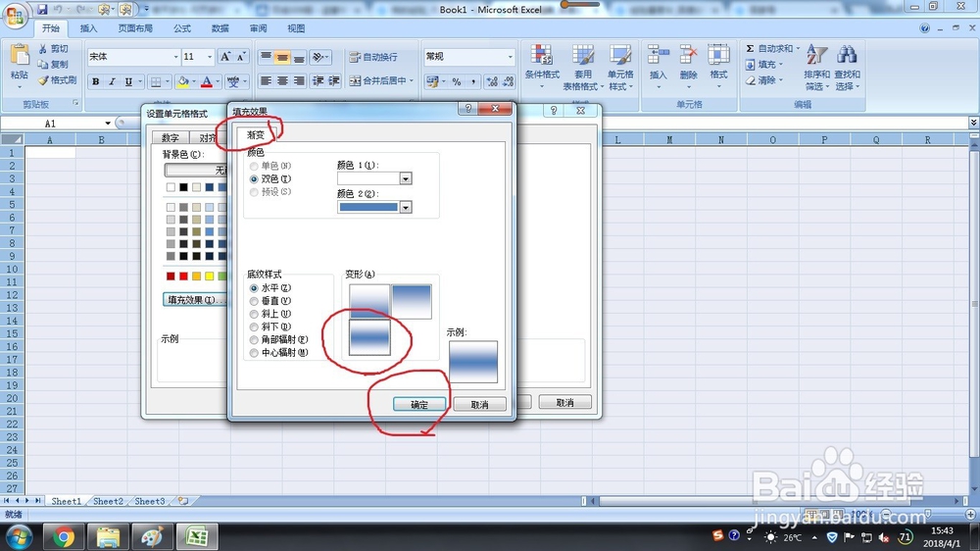Image resolution: width=980 pixels, height=551 pixels.
Task: Click the AutoSum sigma icon
Action: [750, 48]
